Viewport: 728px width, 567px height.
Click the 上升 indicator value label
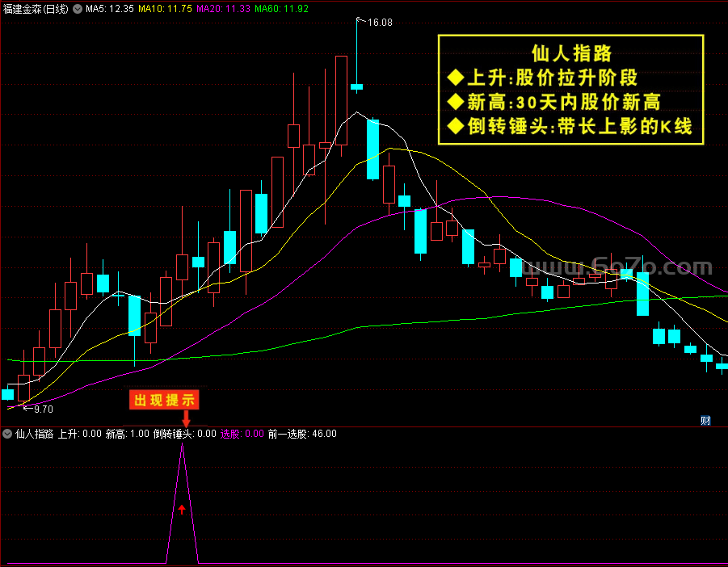79,434
